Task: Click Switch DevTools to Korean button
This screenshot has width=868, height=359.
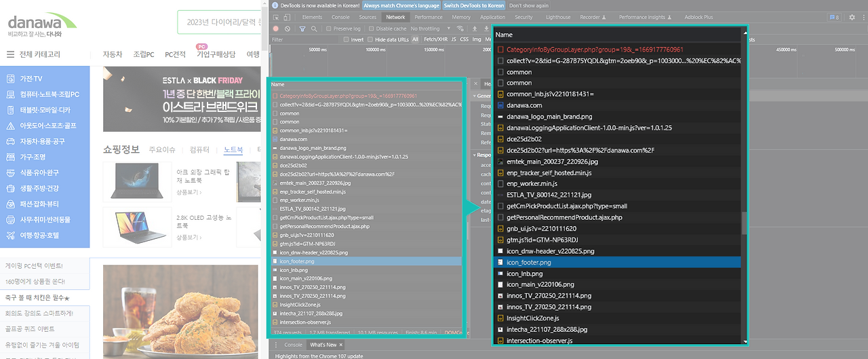Action: pyautogui.click(x=474, y=5)
